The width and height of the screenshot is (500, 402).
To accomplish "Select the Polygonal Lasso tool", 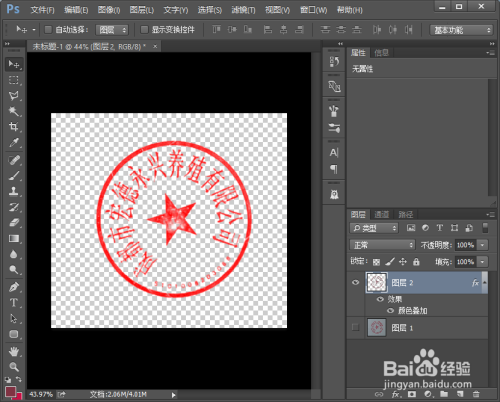I will [x=14, y=96].
